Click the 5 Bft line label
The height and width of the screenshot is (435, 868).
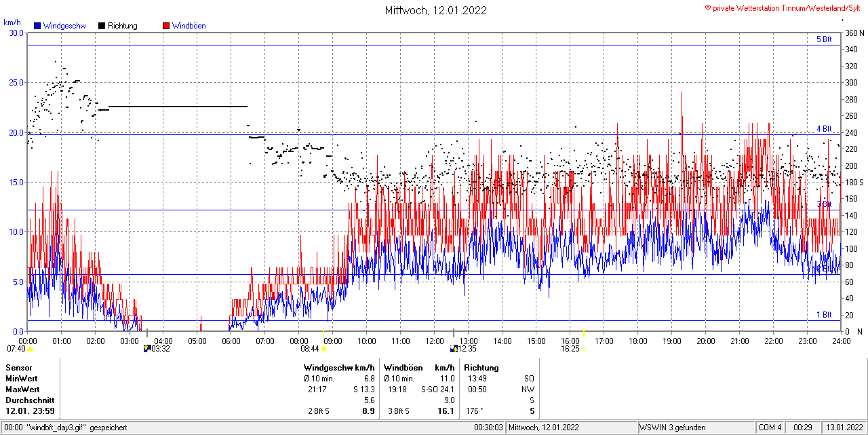click(x=823, y=39)
